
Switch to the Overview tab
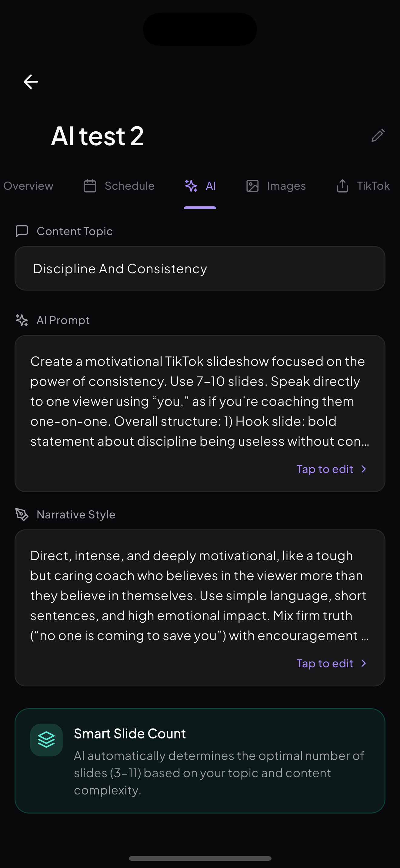tap(28, 186)
